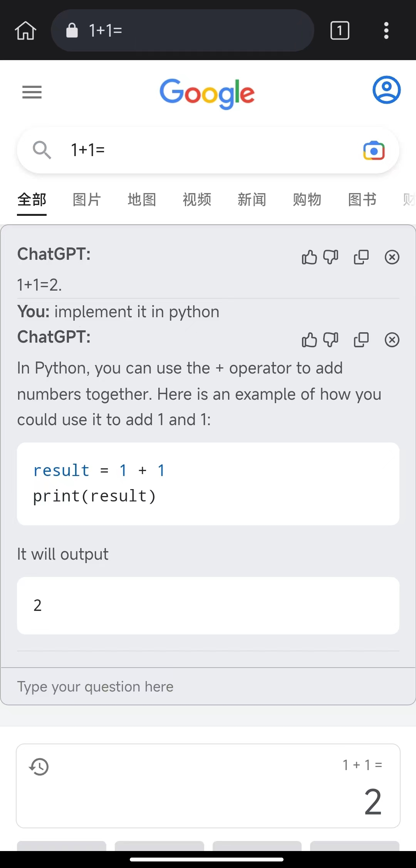Focus the Type your question here field
The image size is (416, 868).
pos(208,686)
